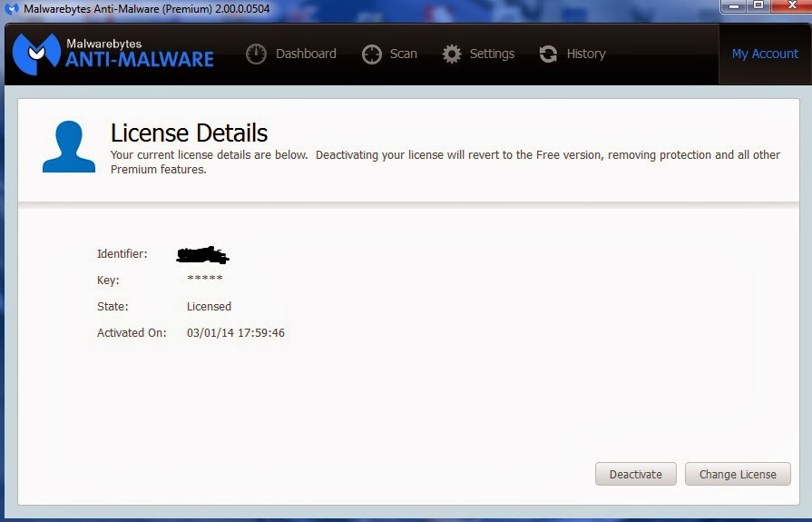Click the window title text Malwarebytes Anti-Malware (Premium)
812x522 pixels.
pyautogui.click(x=118, y=9)
